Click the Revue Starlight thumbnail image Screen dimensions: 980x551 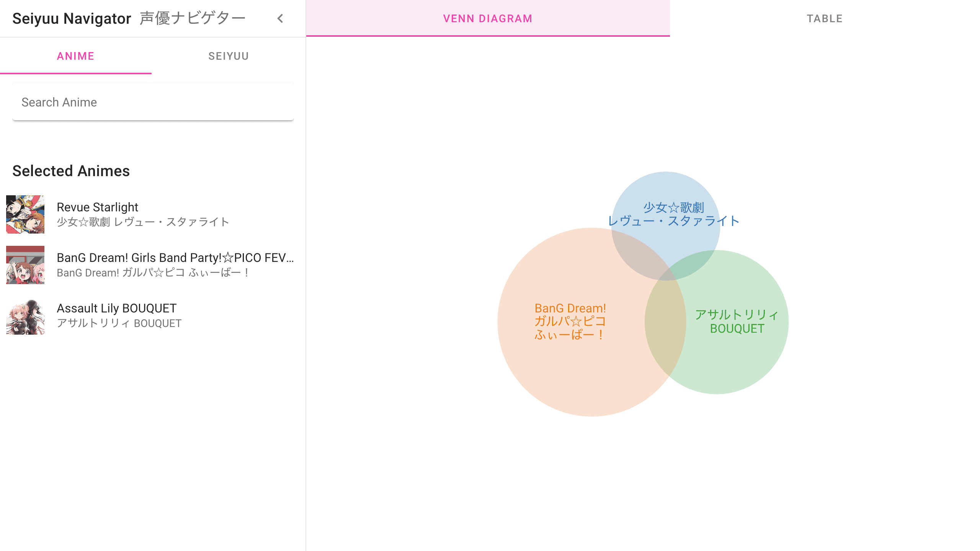[x=25, y=214]
